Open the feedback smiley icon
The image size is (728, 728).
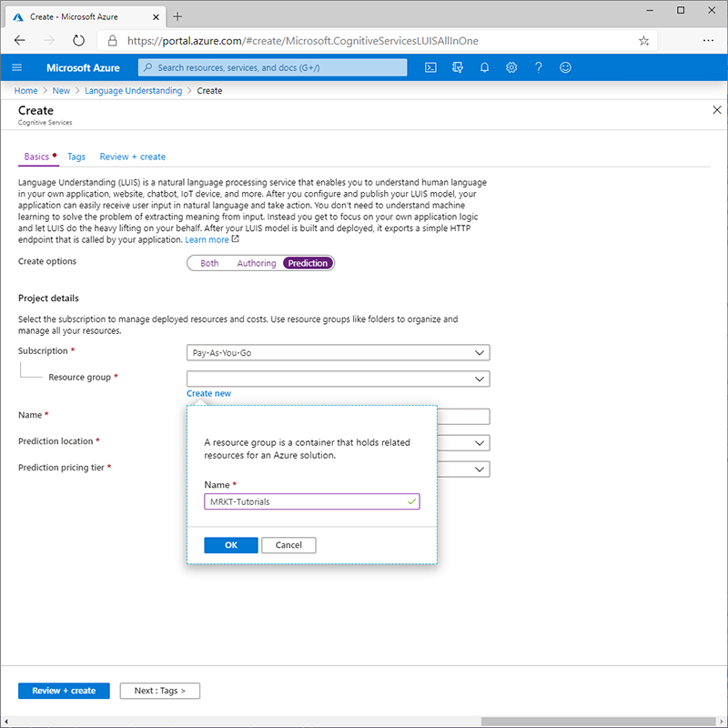point(565,67)
